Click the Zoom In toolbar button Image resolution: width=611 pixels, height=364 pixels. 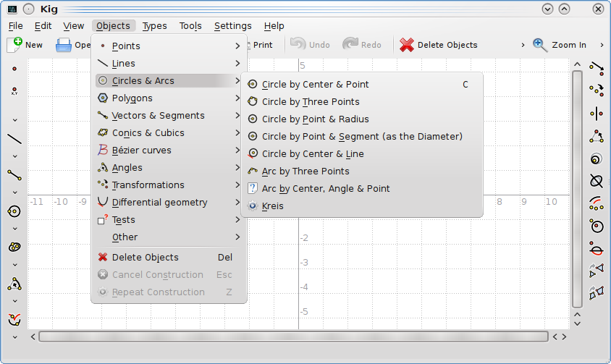tap(560, 45)
